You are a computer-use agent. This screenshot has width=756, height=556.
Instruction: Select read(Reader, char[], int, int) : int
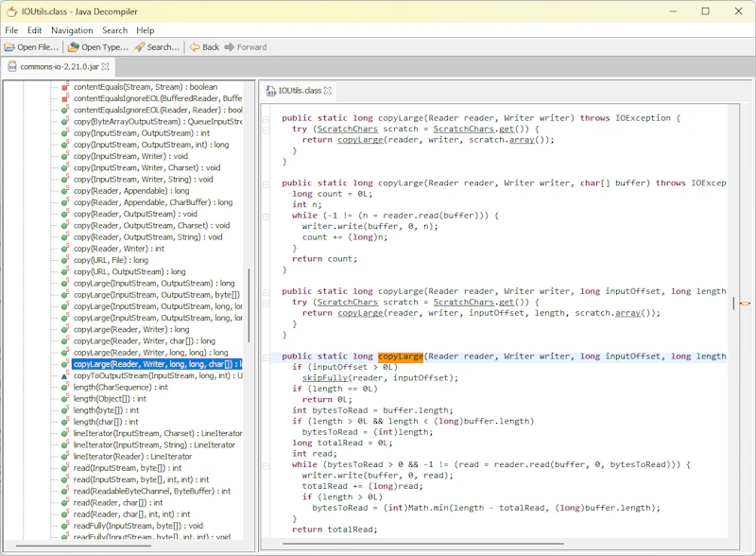tap(131, 514)
